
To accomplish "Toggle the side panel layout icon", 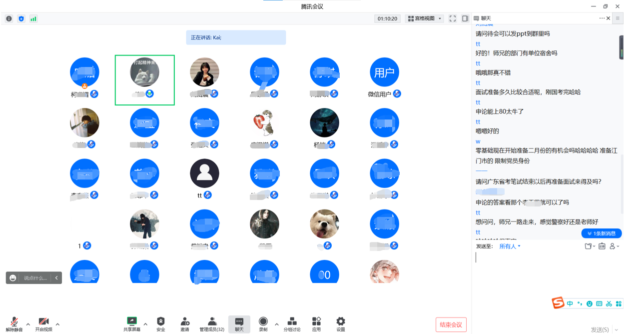I will coord(465,18).
